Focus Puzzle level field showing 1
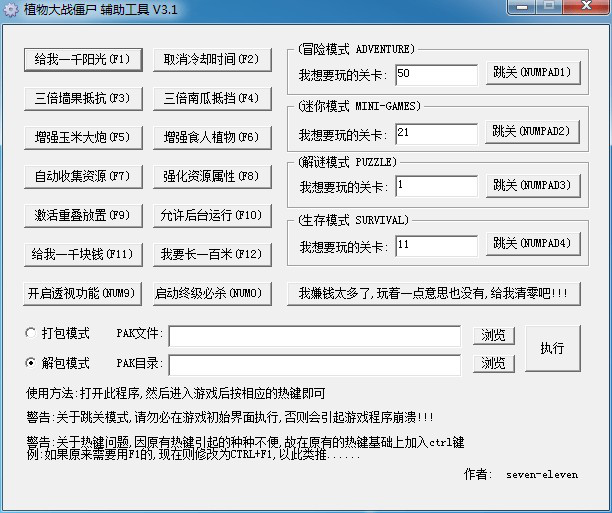 [x=436, y=186]
